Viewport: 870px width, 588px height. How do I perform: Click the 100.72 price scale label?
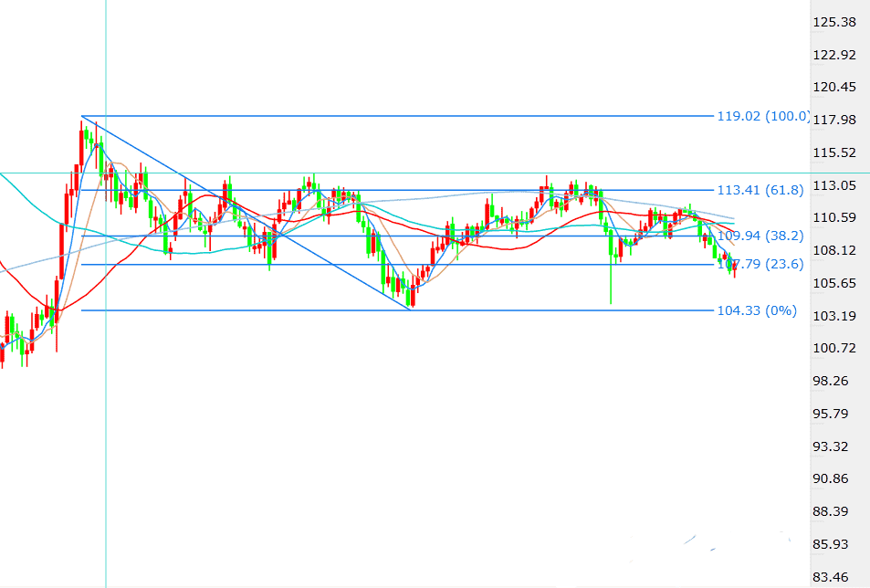[x=833, y=348]
